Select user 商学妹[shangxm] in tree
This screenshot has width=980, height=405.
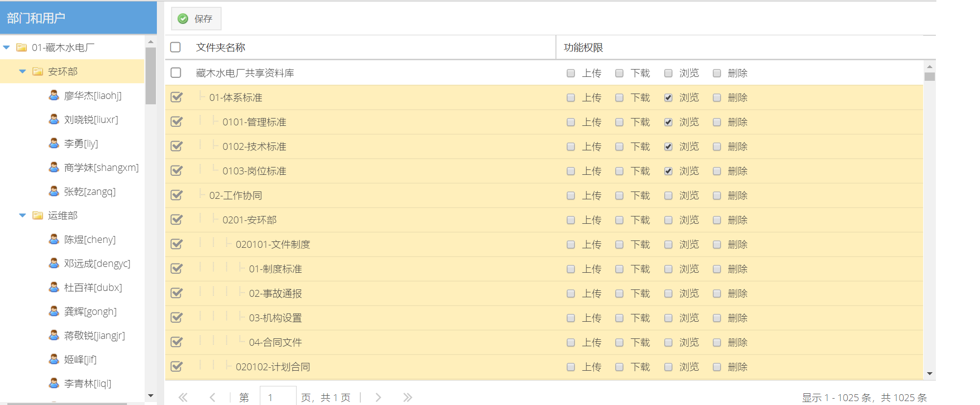click(101, 167)
